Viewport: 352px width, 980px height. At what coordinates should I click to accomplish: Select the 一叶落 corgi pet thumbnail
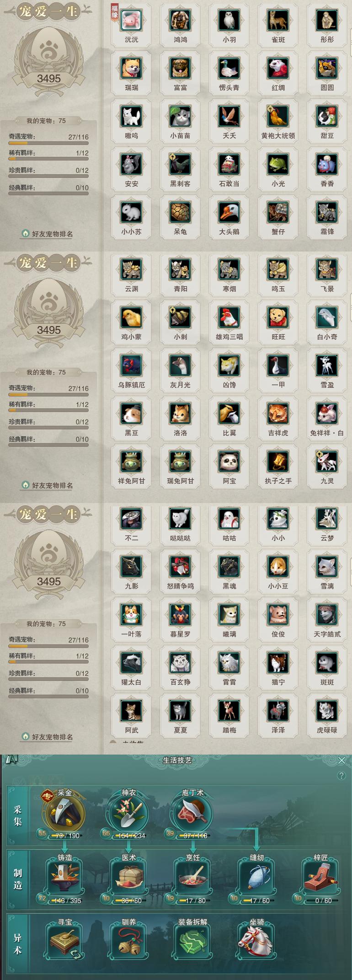[x=131, y=615]
